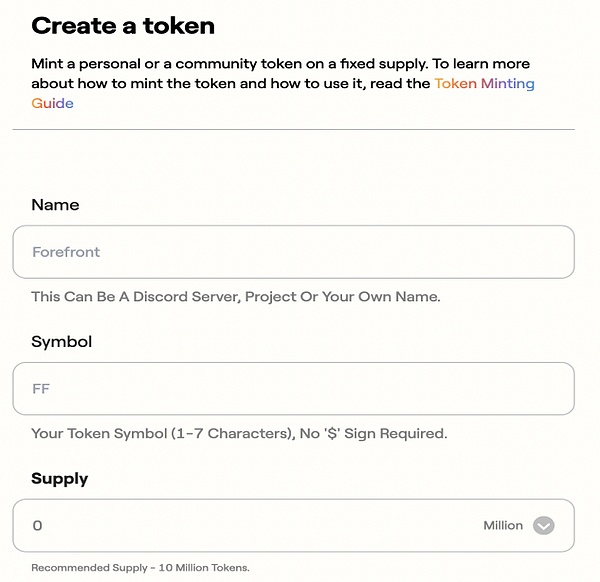The image size is (600, 582).
Task: Focus the Name input field
Action: click(x=293, y=252)
